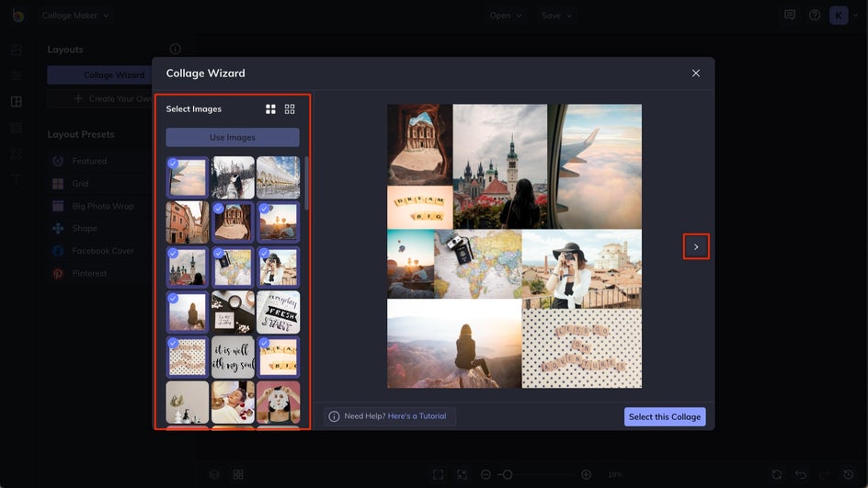Click the info icon beside Layouts heading
Viewport: 868px width, 488px height.
point(175,50)
